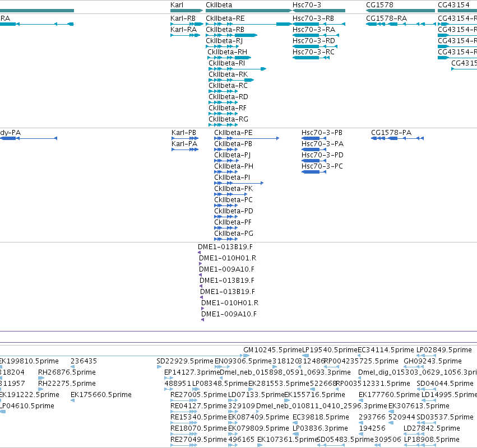Screen dimensions: 477x448
Task: Click the EC34114.5prime EST label
Action: (386, 350)
